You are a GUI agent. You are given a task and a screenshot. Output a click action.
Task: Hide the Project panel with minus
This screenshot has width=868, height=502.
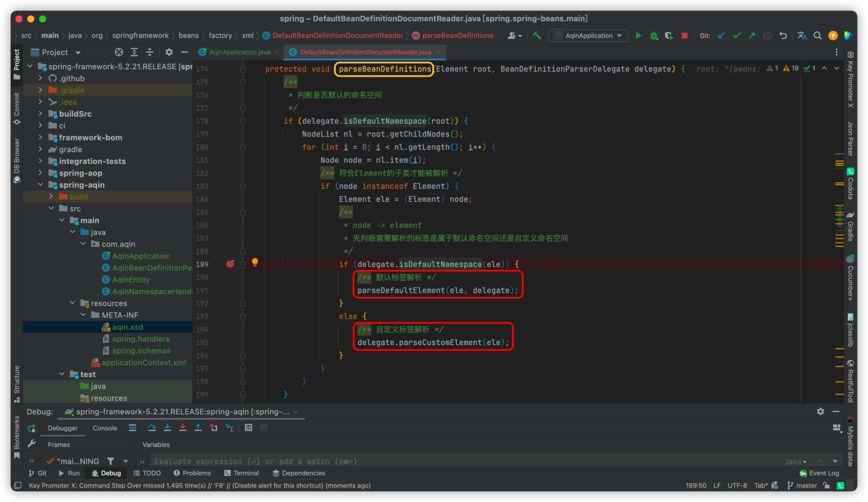[183, 52]
